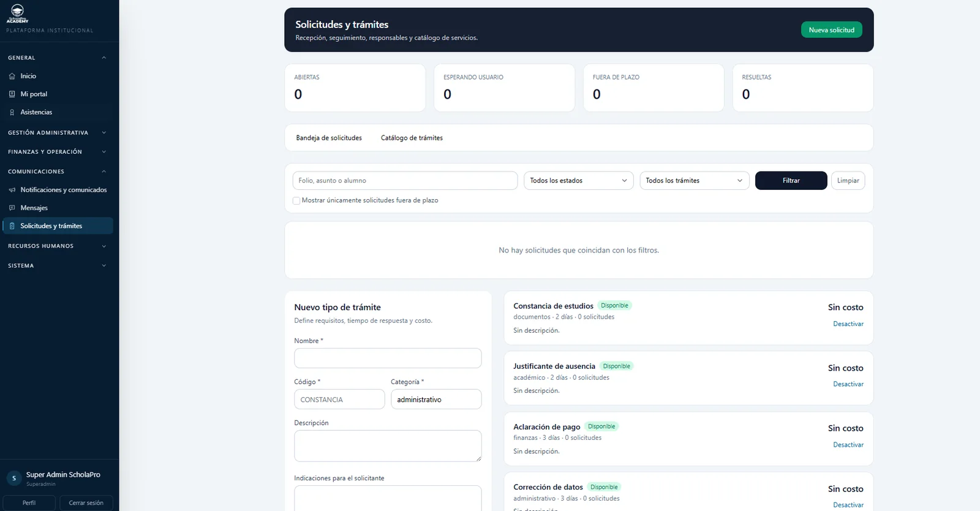
Task: Open Notificaciones y comunicados page
Action: pyautogui.click(x=58, y=190)
